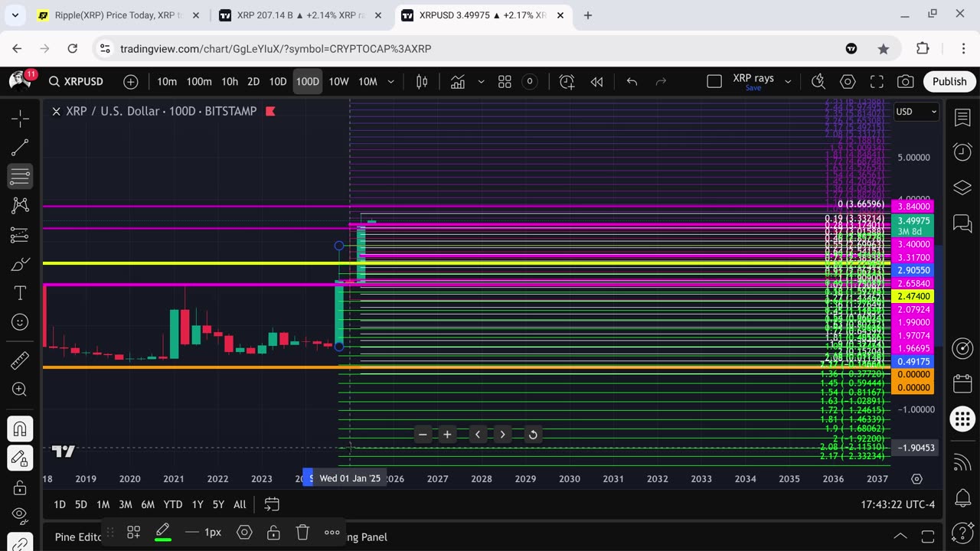The height and width of the screenshot is (551, 980).
Task: Undo the last chart action
Action: (632, 81)
